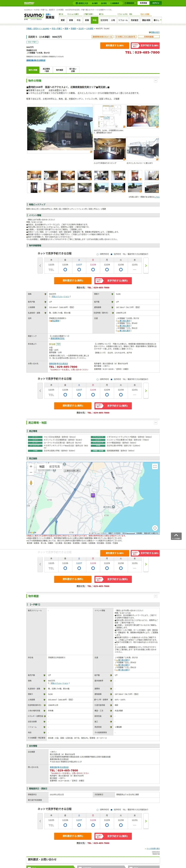The image size is (186, 868).
Task: Open help icon for 土地の権利形態
Action: click(x=44, y=711)
